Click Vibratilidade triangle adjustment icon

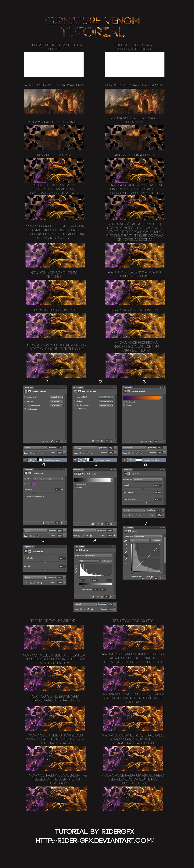pos(26,552)
